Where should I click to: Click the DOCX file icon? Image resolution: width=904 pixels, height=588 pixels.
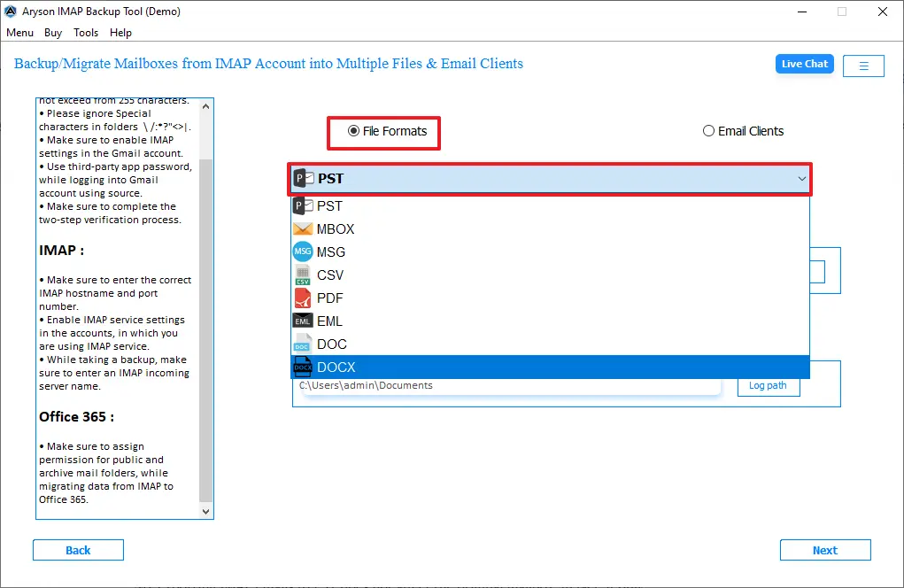(303, 367)
